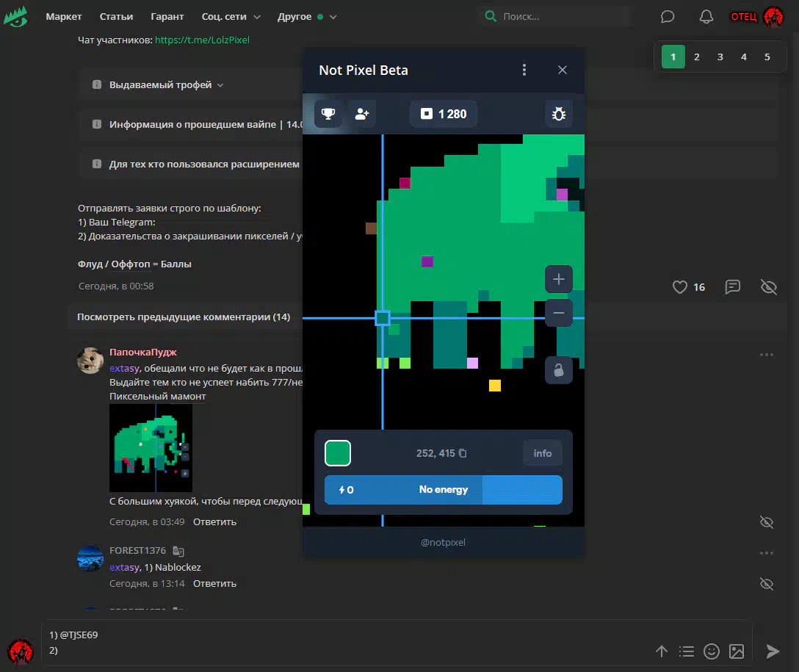The height and width of the screenshot is (672, 799).
Task: Open the @notpixel bot link
Action: pyautogui.click(x=444, y=542)
